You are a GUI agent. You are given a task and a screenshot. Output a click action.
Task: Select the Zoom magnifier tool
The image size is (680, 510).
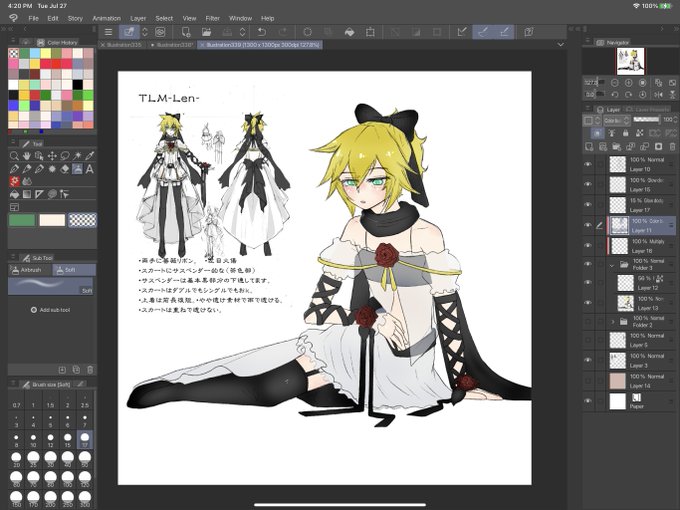[14, 156]
